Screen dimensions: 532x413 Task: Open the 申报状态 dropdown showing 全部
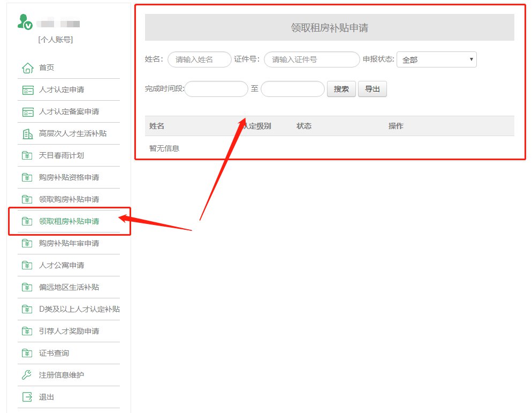pyautogui.click(x=436, y=59)
